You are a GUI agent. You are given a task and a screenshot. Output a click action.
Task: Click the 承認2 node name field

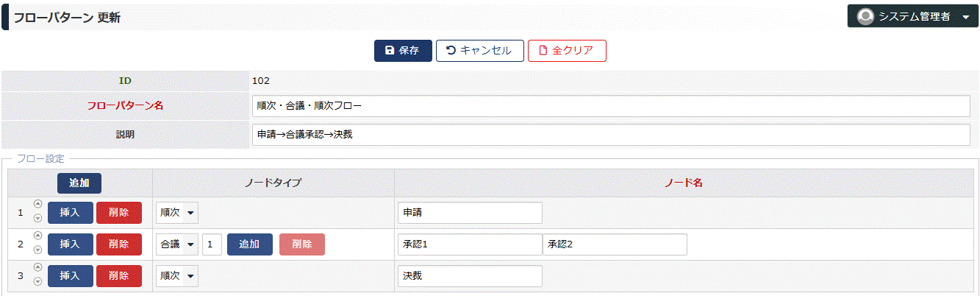tap(615, 244)
